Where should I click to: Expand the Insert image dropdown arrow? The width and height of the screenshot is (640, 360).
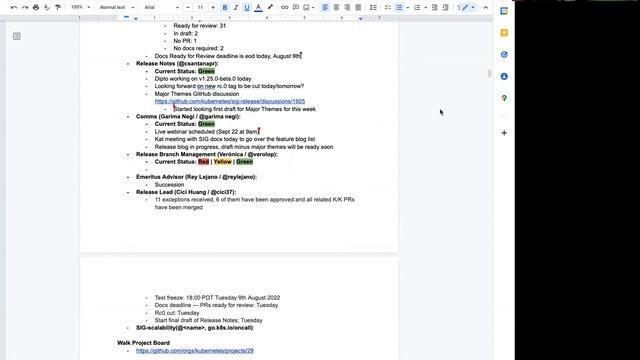point(313,7)
